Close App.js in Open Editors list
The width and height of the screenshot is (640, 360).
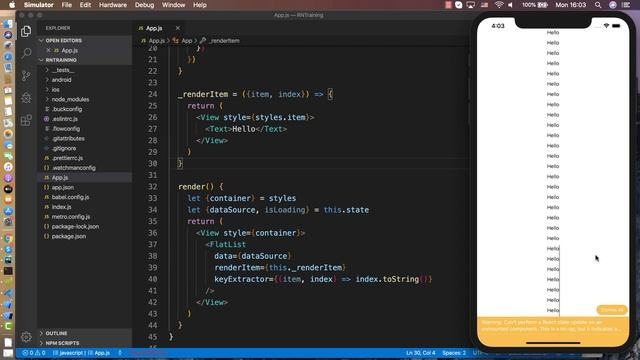point(49,50)
